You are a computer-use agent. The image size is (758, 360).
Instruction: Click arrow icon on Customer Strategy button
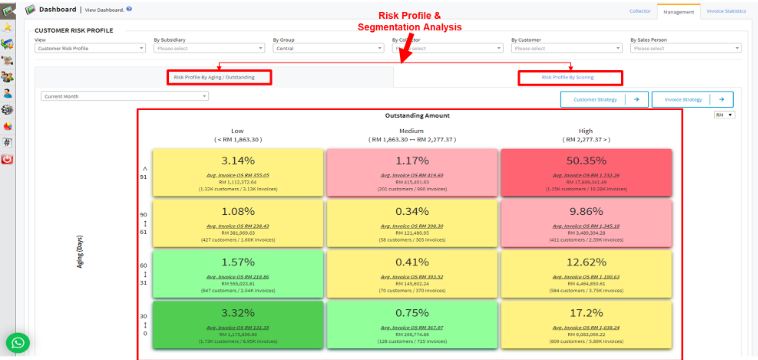(x=637, y=100)
